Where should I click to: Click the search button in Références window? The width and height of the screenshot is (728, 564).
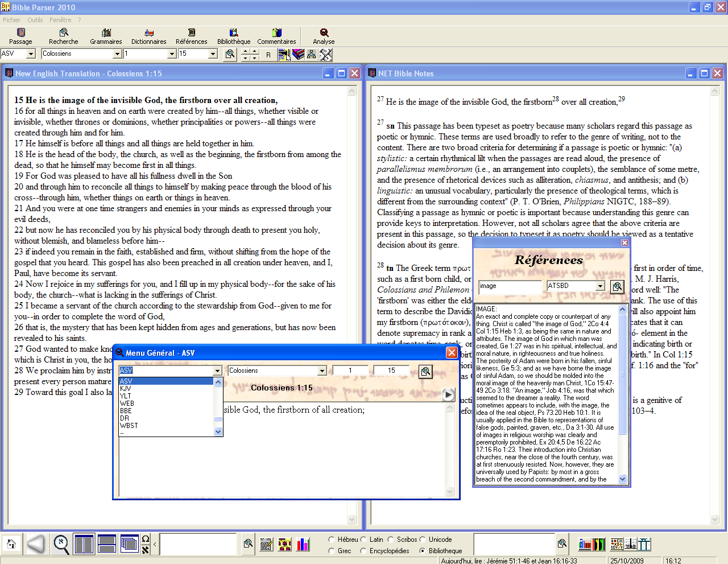(617, 287)
